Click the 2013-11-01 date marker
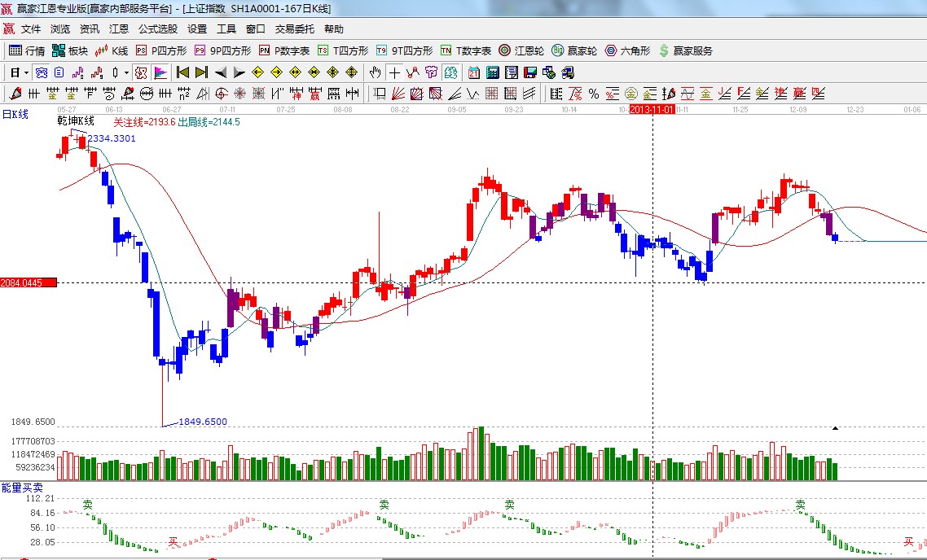 [x=652, y=109]
